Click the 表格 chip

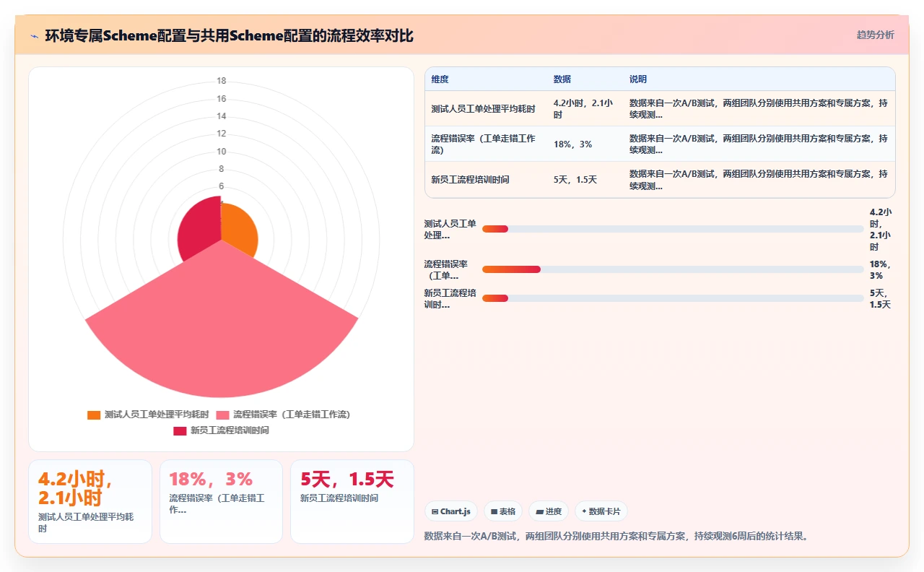point(503,511)
